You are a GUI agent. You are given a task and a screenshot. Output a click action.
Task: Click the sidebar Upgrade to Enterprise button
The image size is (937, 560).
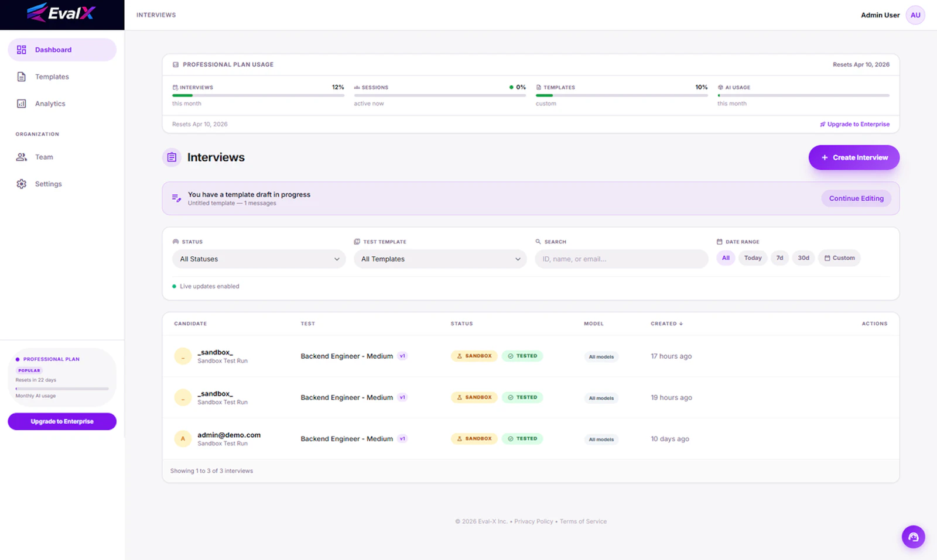[62, 421]
